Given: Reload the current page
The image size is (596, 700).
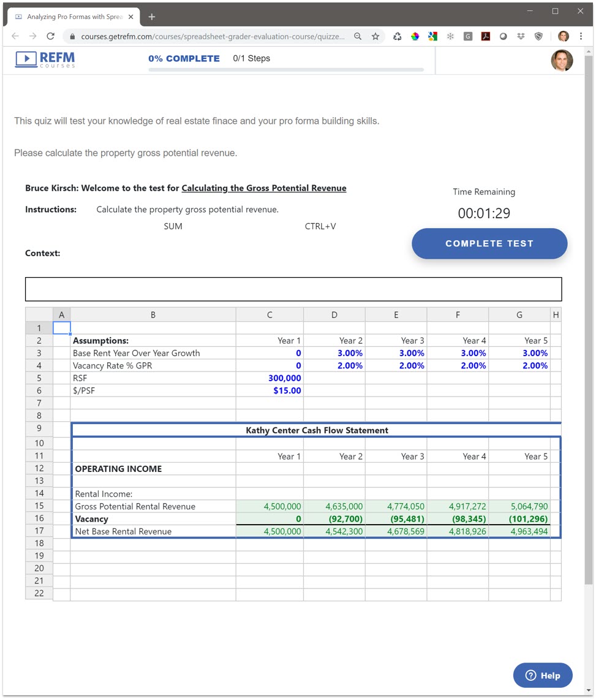Looking at the screenshot, I should point(50,36).
